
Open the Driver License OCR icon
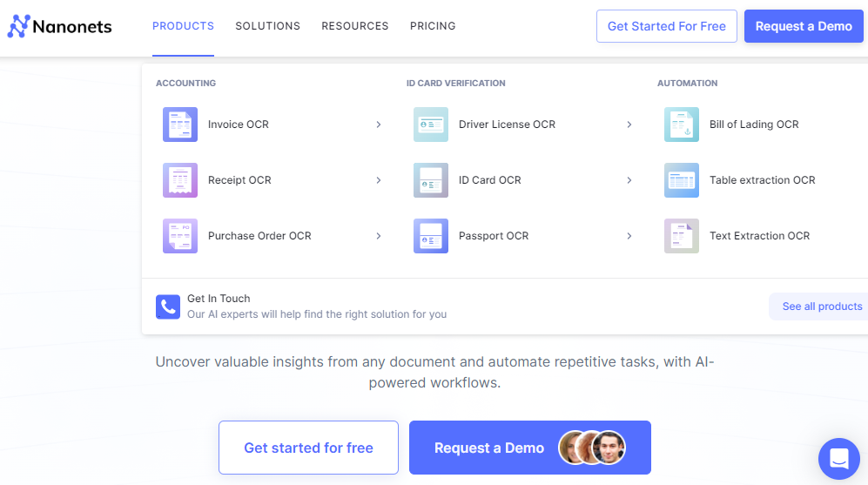tap(431, 125)
